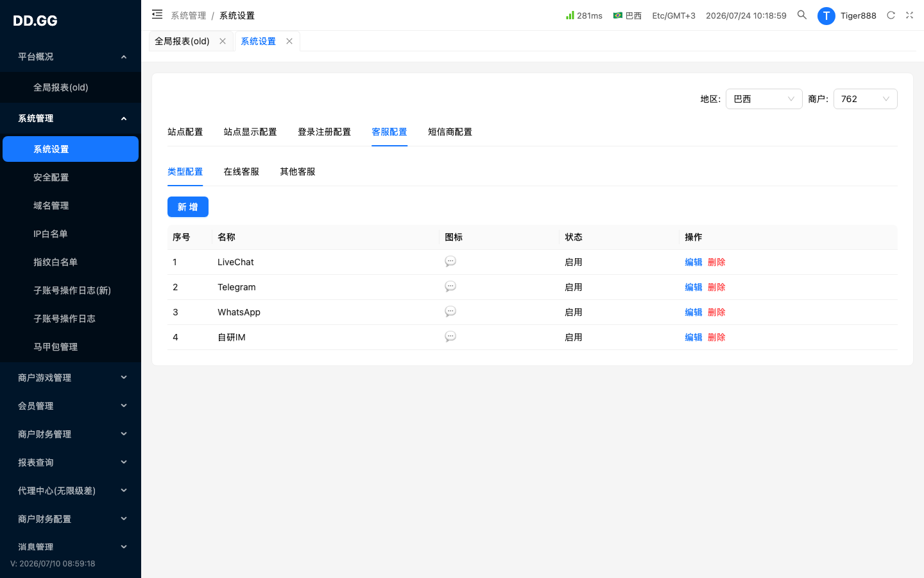Open the 商户 dropdown showing 762
924x578 pixels.
865,99
